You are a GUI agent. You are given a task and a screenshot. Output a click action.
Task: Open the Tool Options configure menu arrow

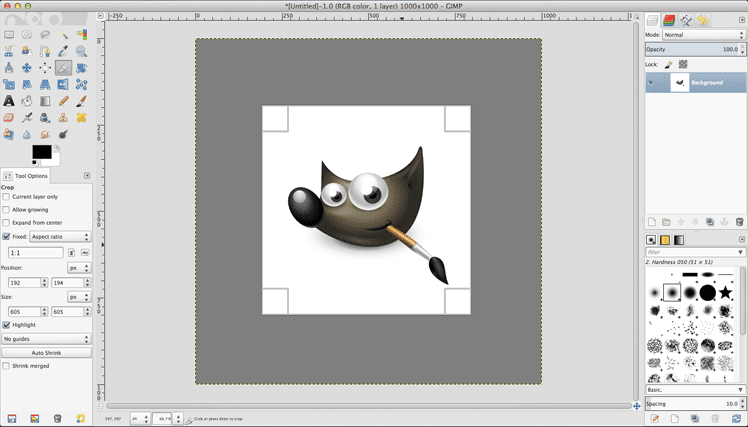87,176
